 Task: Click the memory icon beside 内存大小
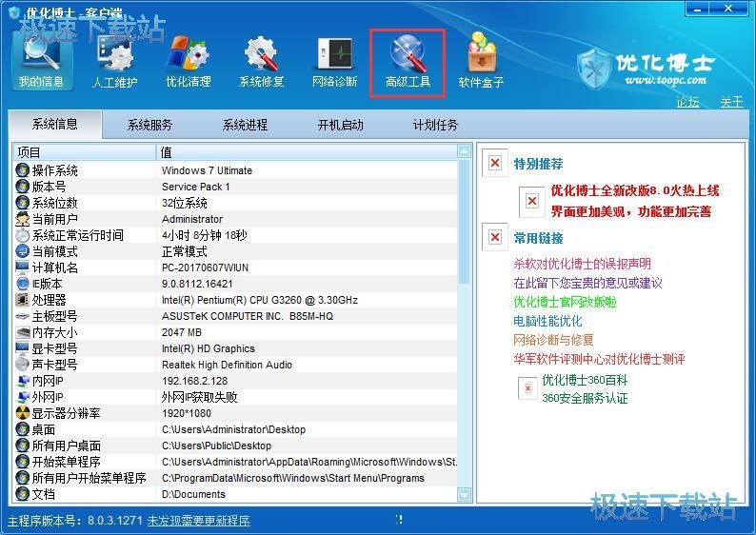point(22,332)
